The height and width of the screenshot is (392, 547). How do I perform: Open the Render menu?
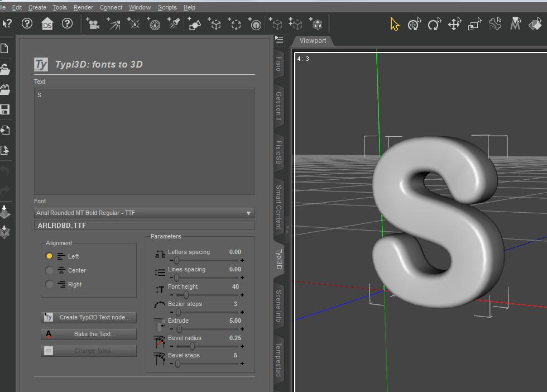pos(83,7)
